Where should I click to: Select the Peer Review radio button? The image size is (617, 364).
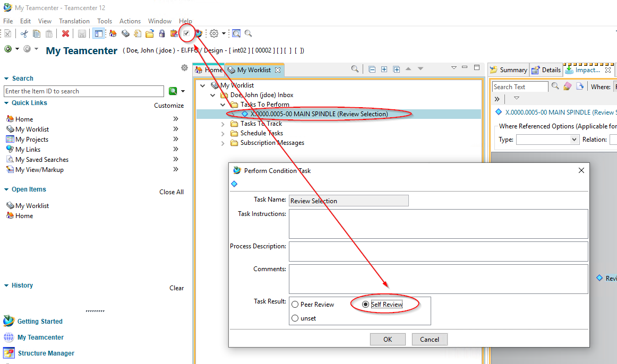295,305
